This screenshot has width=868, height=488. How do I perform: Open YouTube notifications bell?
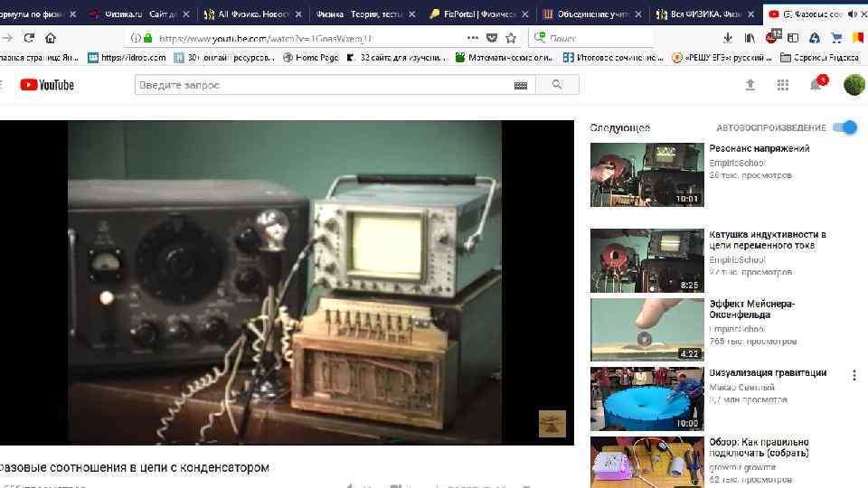pos(816,84)
